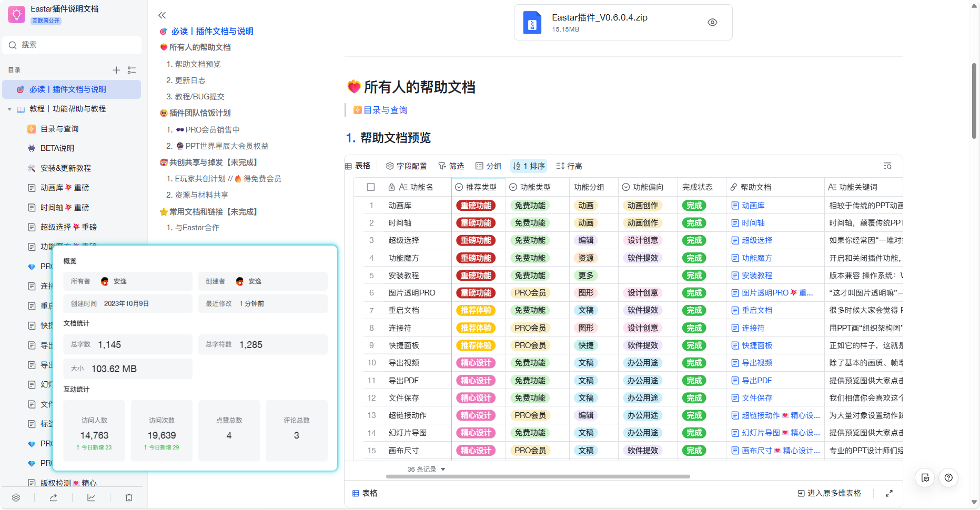Image resolution: width=980 pixels, height=510 pixels.
Task: Open settings gear at sidebar bottom
Action: point(16,497)
